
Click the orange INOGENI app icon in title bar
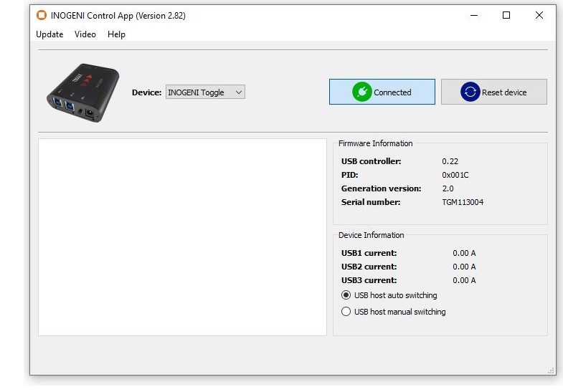pyautogui.click(x=42, y=15)
